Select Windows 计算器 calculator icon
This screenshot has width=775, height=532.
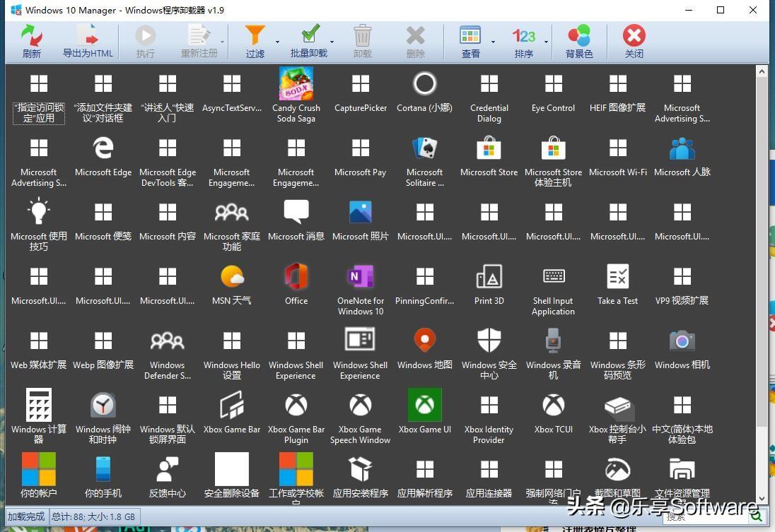[x=39, y=405]
